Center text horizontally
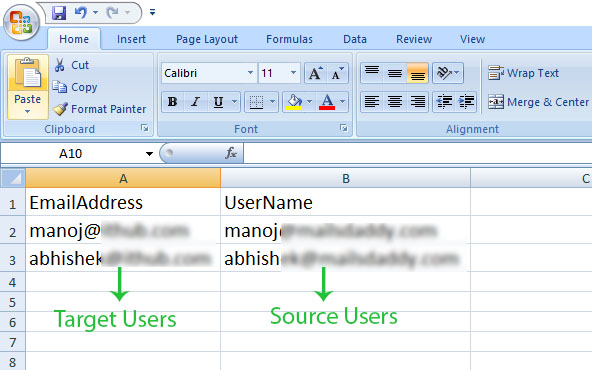Viewport: 592px width, 370px height. pyautogui.click(x=395, y=102)
